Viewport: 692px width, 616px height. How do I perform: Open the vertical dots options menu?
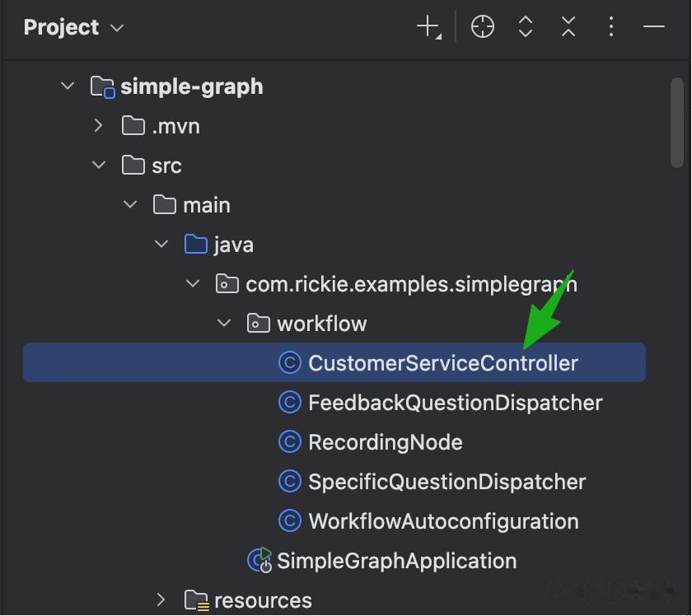(x=610, y=27)
